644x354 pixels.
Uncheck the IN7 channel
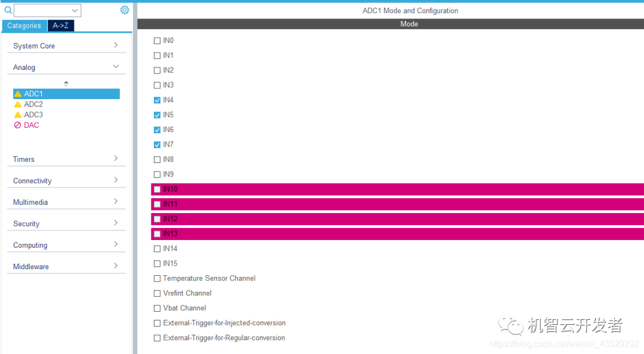click(x=157, y=144)
